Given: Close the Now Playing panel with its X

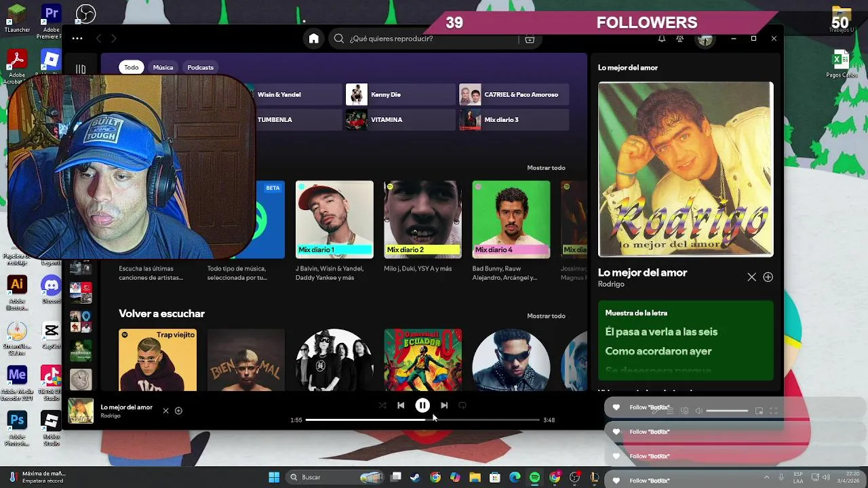Looking at the screenshot, I should 751,277.
